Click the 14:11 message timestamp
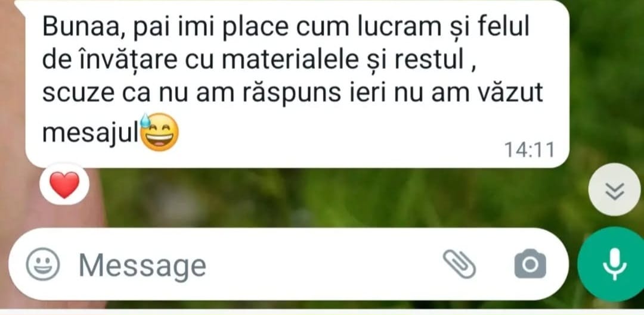 [x=530, y=150]
